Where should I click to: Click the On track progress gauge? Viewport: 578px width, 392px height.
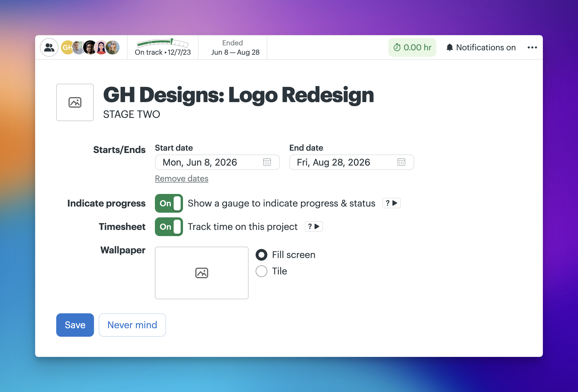coord(163,47)
